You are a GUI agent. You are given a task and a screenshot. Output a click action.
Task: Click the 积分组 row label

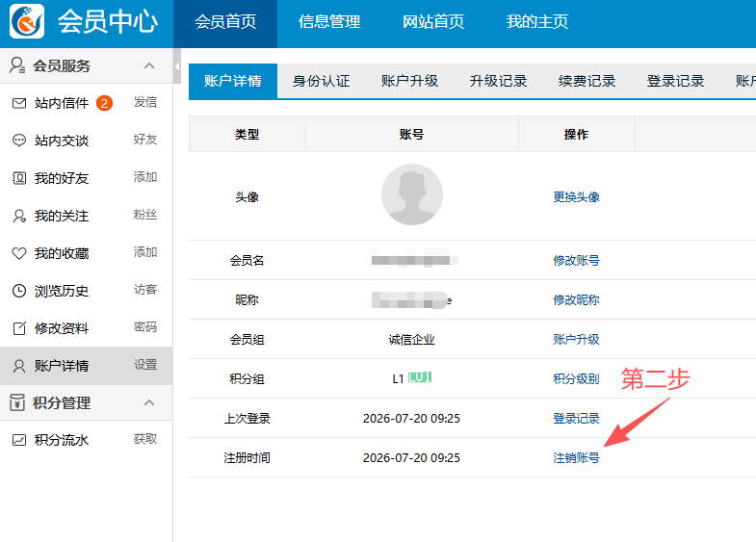tap(247, 379)
